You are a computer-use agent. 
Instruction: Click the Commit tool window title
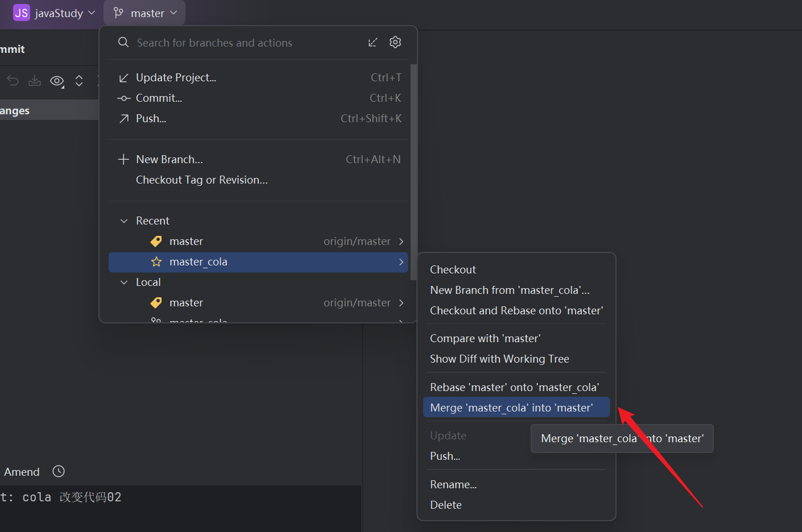(x=13, y=49)
